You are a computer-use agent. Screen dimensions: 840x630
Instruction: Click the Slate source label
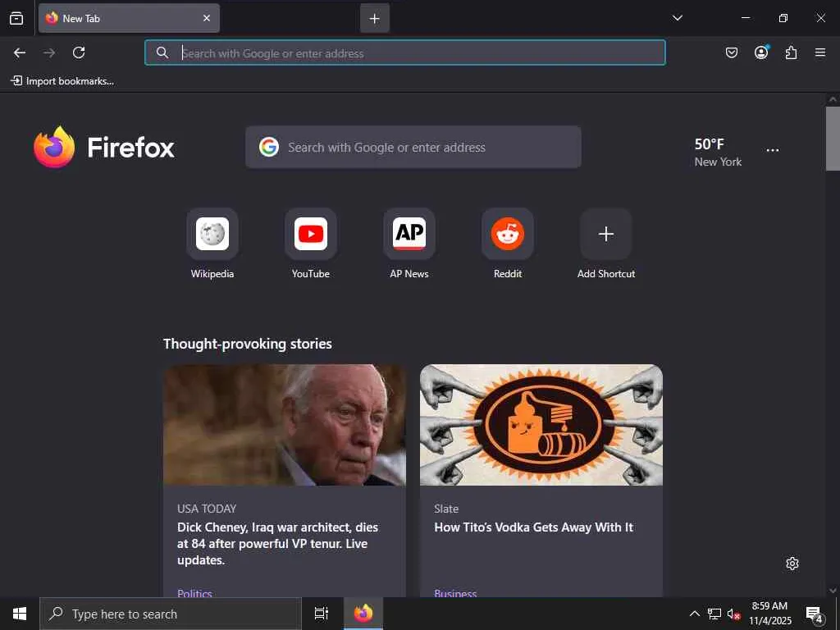446,509
